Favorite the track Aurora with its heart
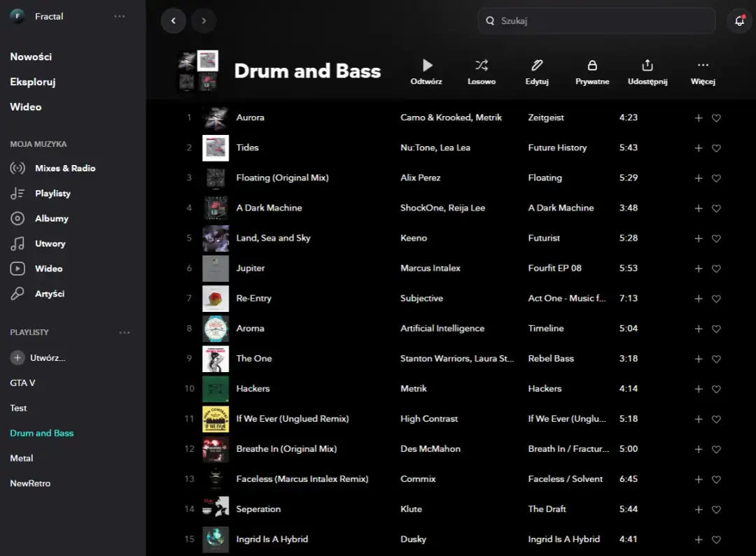 click(716, 118)
